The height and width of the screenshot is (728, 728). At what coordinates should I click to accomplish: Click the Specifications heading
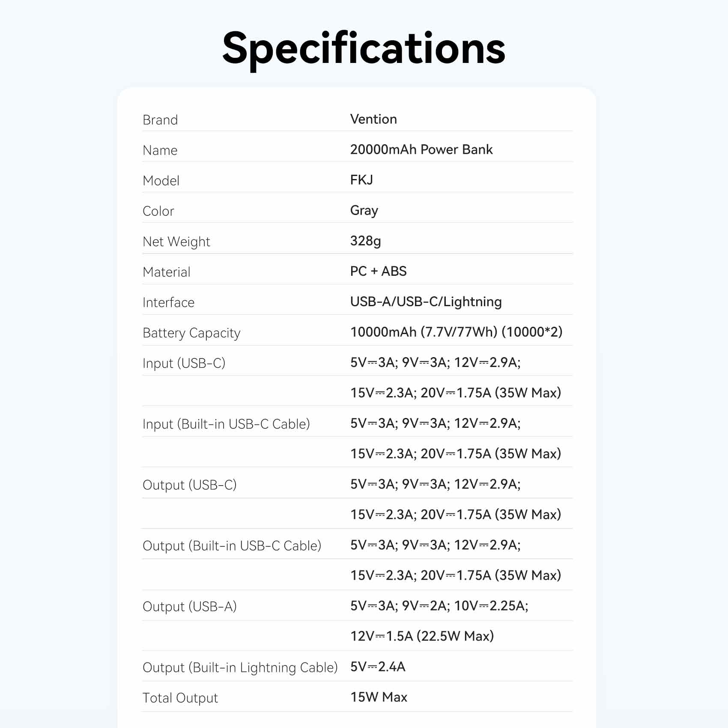click(364, 48)
